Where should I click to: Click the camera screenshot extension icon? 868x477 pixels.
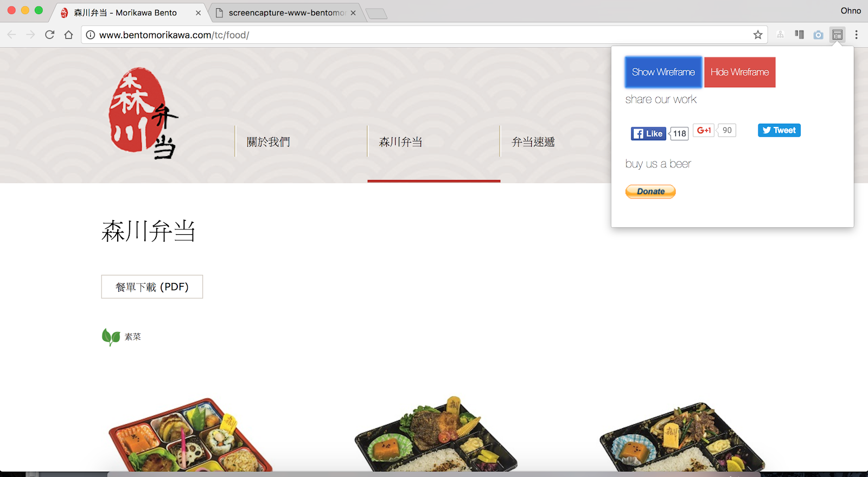[x=818, y=35]
